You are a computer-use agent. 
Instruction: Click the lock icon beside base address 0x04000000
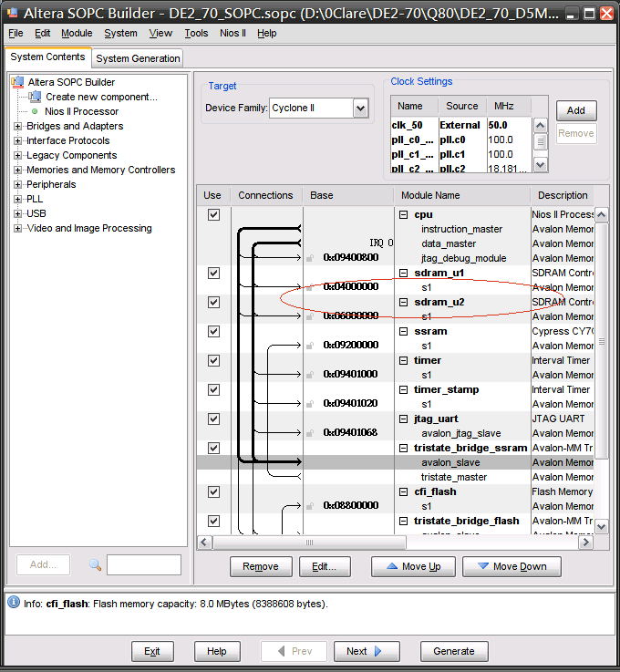(x=311, y=287)
